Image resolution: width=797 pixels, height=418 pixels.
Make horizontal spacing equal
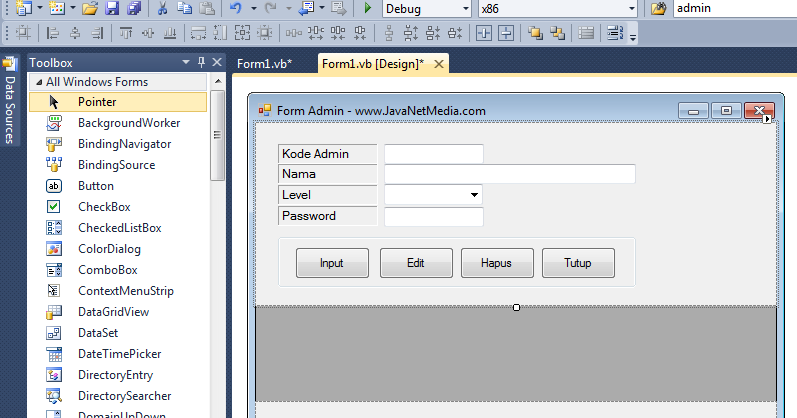(293, 34)
